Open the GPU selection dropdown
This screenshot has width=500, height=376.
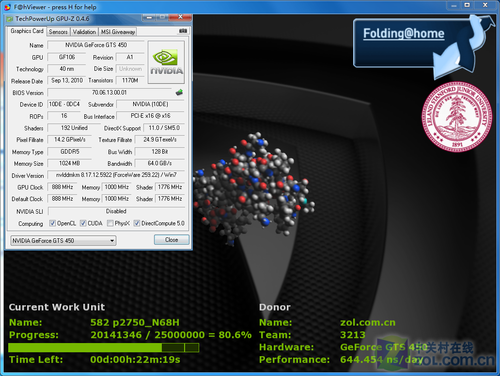tap(63, 240)
